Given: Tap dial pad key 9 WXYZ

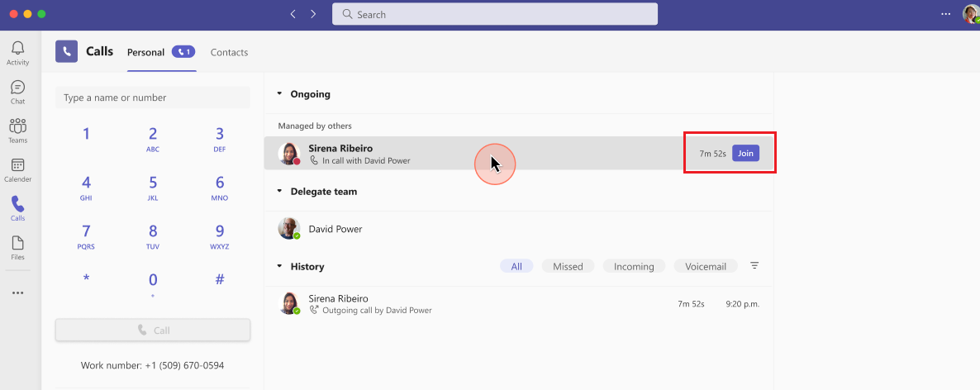Looking at the screenshot, I should pyautogui.click(x=219, y=237).
